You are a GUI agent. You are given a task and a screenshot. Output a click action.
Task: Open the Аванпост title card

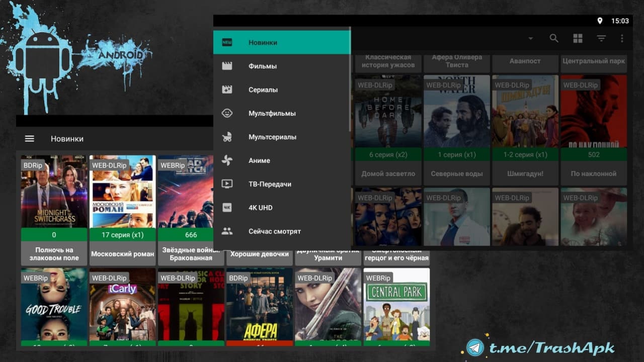[x=525, y=61]
